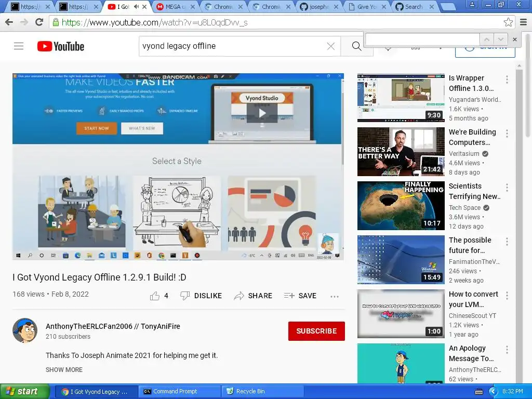Switch to the Search GitHub tab

point(414,6)
